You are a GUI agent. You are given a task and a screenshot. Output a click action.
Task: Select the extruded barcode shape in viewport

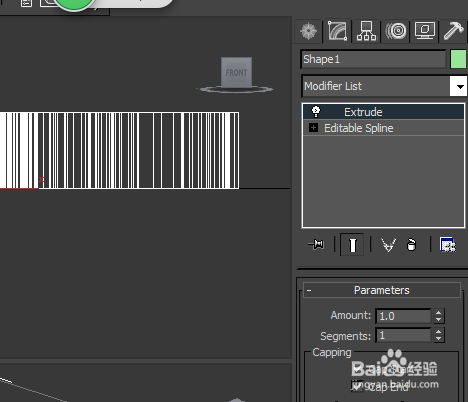coord(119,150)
